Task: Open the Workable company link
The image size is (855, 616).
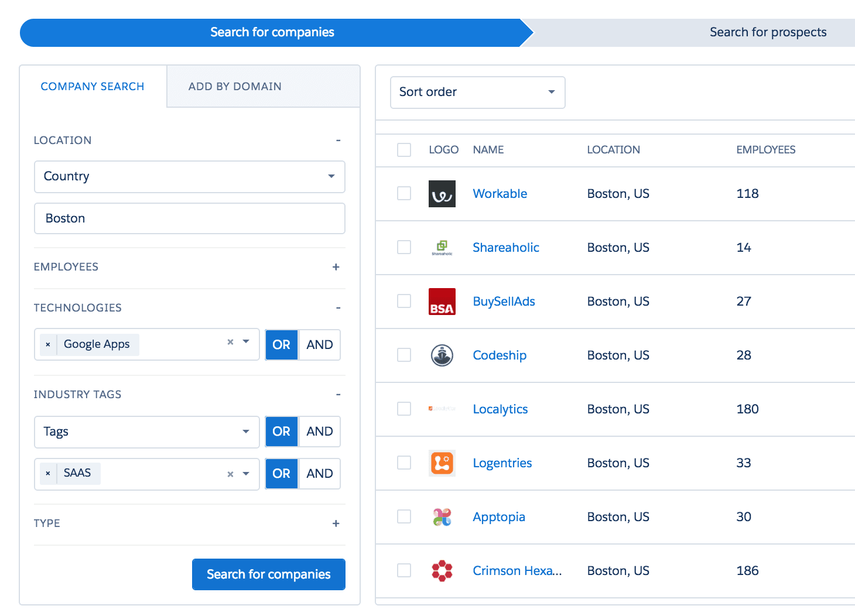Action: pos(500,194)
